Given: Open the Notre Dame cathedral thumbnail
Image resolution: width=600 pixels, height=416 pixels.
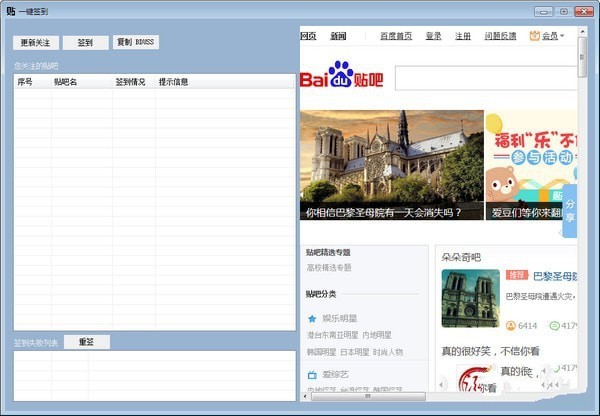Looking at the screenshot, I should (x=471, y=298).
